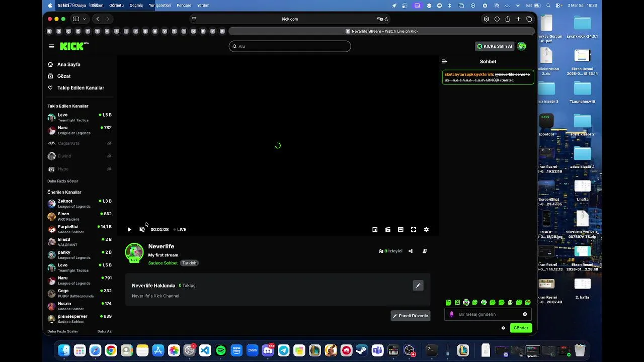Go to Ana Sayfa
Screen dimensions: 644x362
click(69, 64)
